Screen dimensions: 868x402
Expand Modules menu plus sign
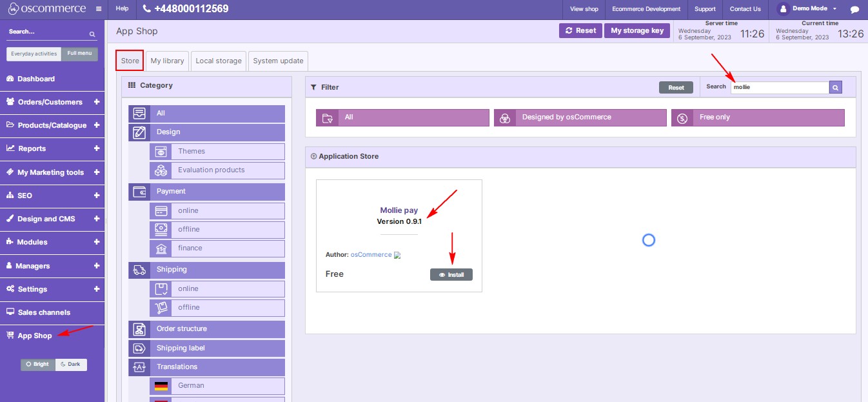[x=97, y=242]
